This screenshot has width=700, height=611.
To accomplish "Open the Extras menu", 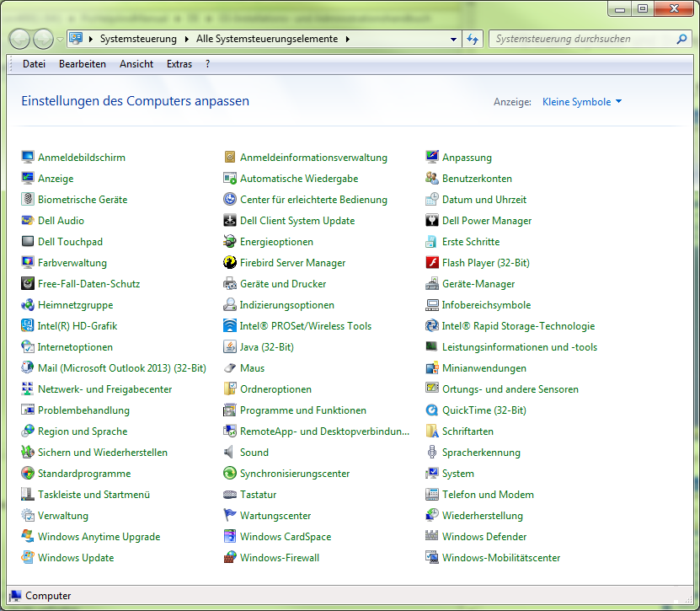I will pos(179,64).
